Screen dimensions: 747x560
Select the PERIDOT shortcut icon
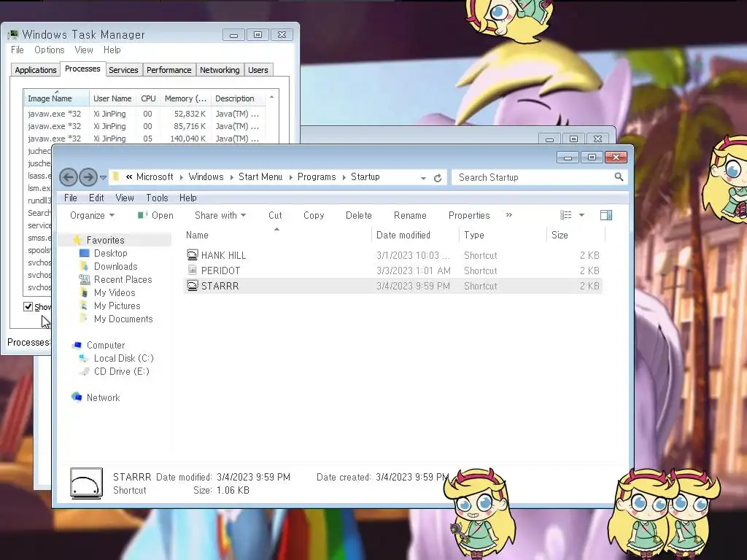(x=192, y=270)
